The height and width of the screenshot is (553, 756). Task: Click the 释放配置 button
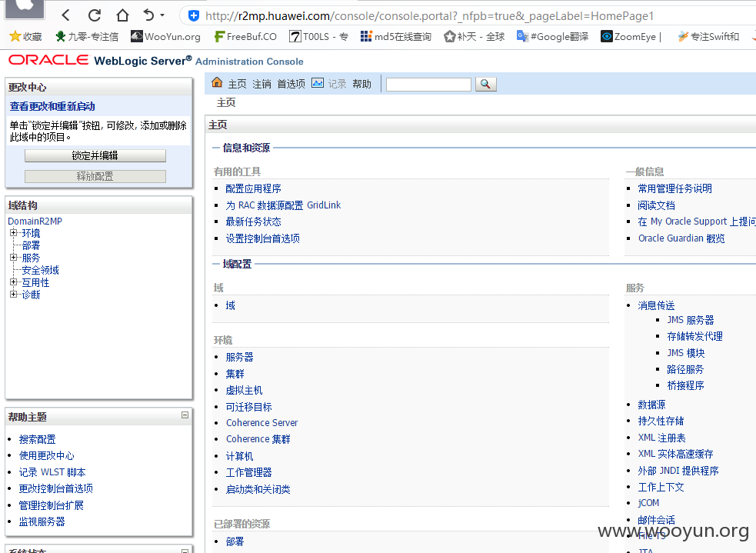click(x=95, y=176)
